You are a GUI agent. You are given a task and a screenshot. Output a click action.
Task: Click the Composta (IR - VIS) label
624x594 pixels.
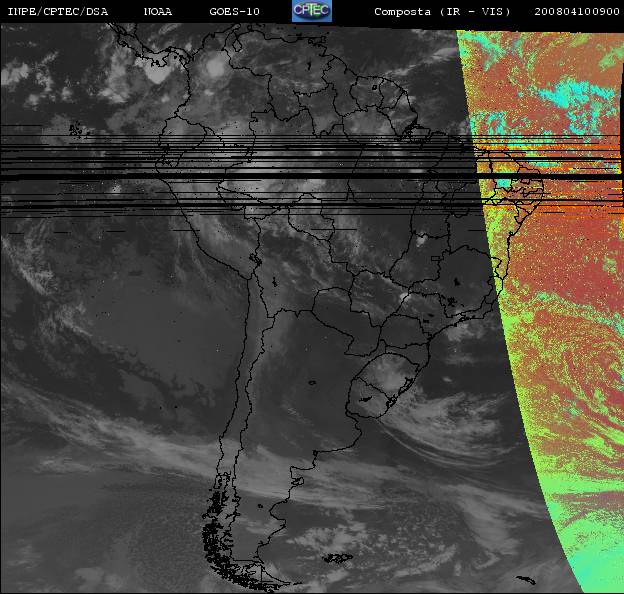[x=442, y=12]
